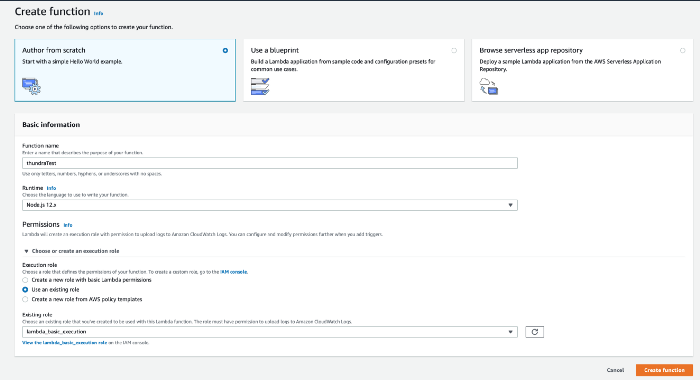Open Info link beside Create function title
The width and height of the screenshot is (700, 380).
click(x=98, y=13)
